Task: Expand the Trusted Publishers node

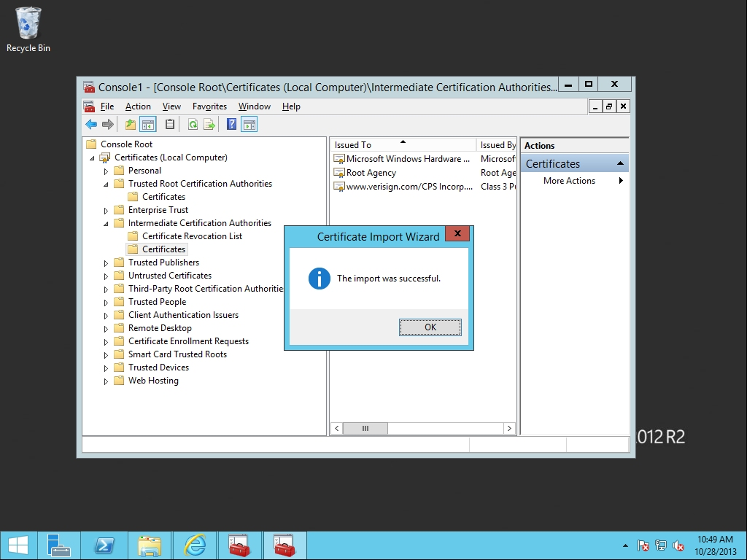Action: click(x=106, y=263)
